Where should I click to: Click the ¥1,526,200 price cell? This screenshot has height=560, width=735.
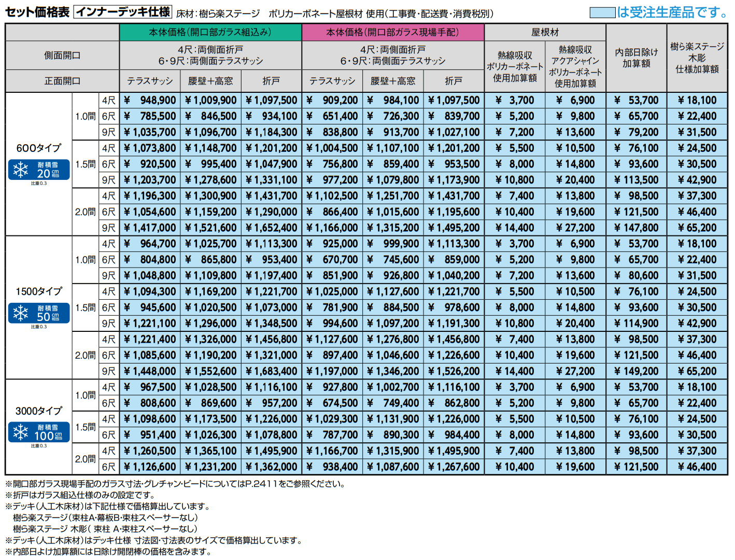(454, 371)
